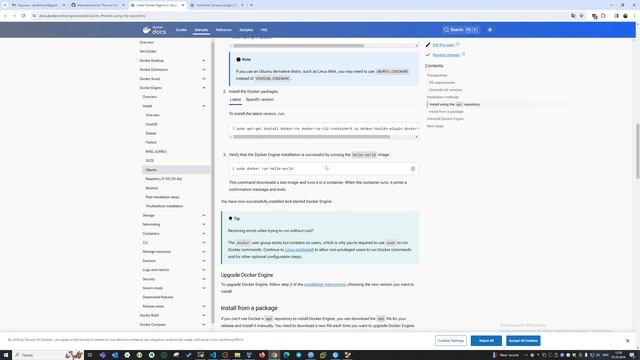This screenshot has width=640, height=360.
Task: Expand the Docker Desktop sidebar section
Action: tap(204, 60)
